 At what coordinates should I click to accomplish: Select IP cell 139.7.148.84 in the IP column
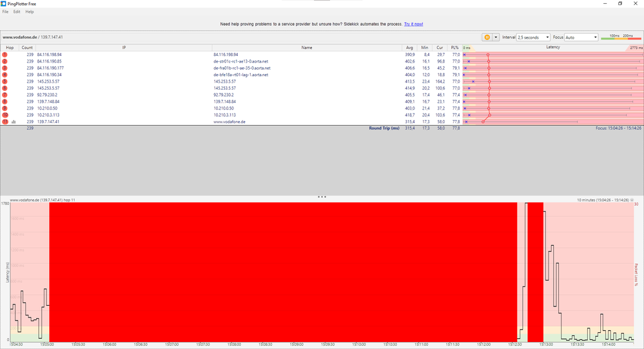pos(48,101)
